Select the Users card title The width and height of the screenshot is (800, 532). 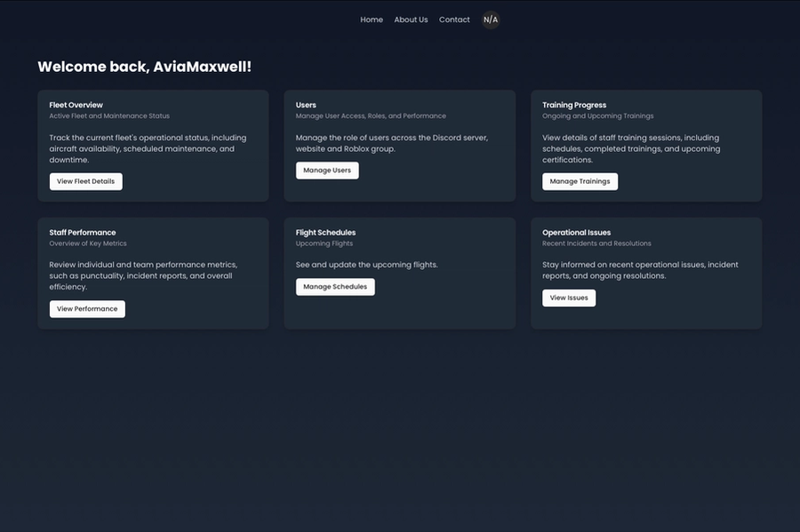click(x=306, y=105)
